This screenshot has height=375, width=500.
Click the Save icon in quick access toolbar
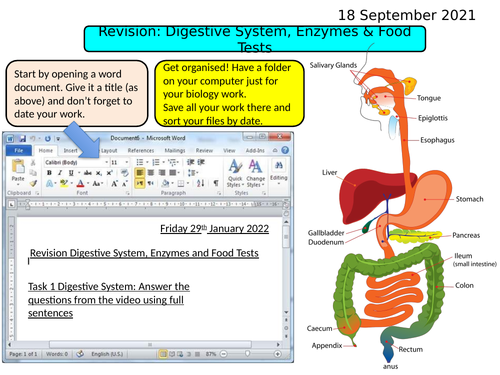[x=22, y=138]
